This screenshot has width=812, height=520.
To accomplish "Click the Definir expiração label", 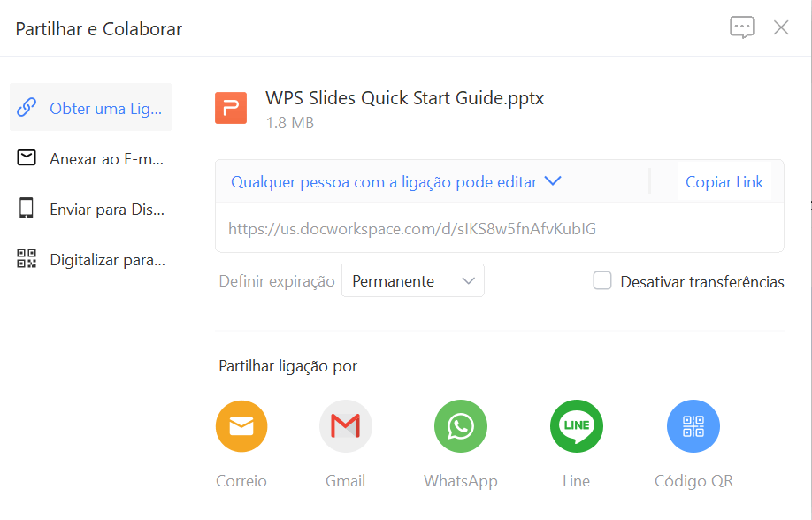I will [x=277, y=281].
